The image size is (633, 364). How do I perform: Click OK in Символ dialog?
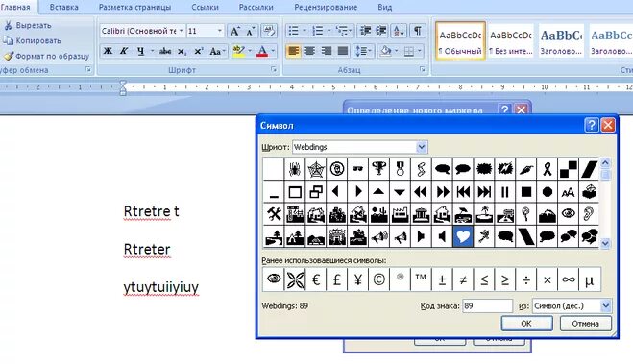coord(526,324)
